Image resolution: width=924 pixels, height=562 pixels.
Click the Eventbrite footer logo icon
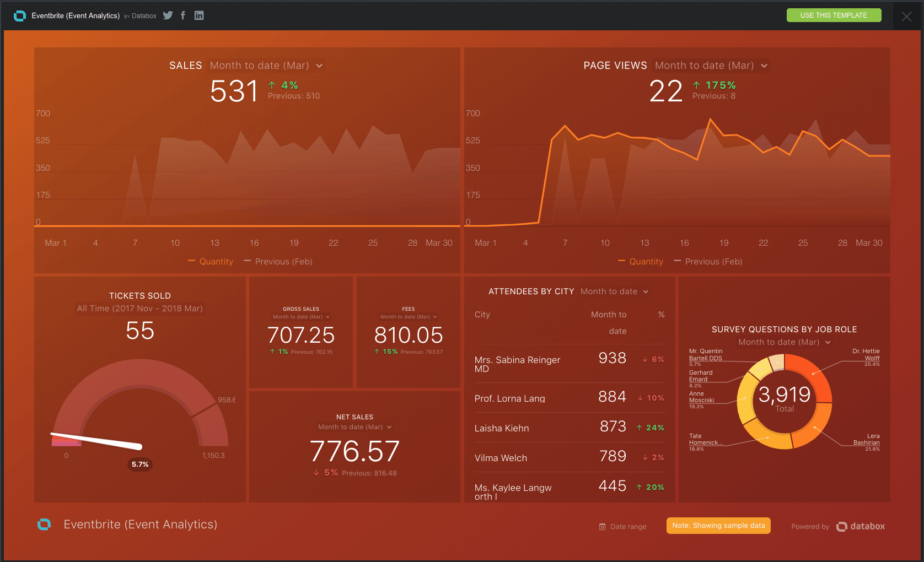[44, 525]
